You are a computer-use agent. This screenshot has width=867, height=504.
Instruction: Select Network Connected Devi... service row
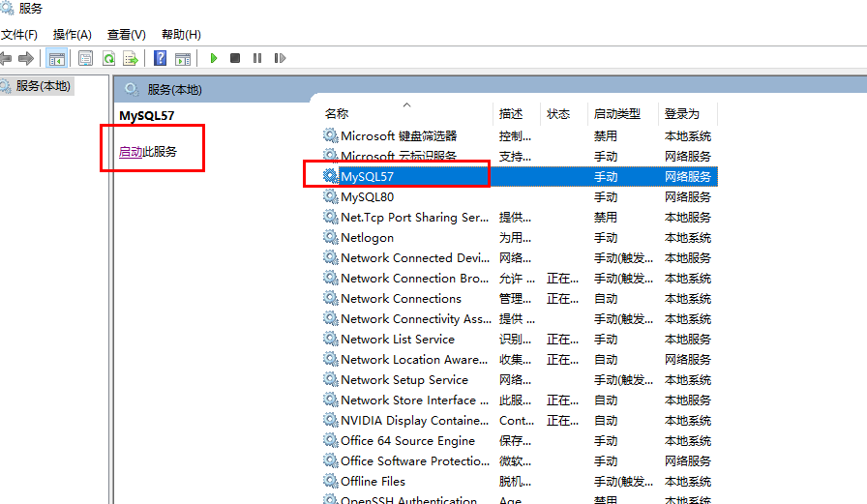tap(520, 258)
